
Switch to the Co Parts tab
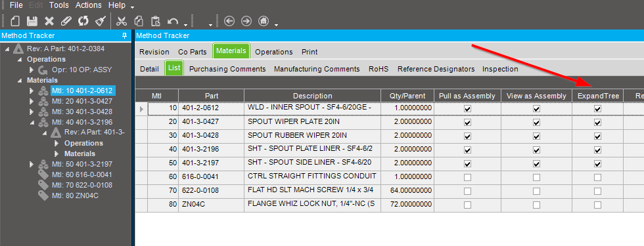point(192,52)
